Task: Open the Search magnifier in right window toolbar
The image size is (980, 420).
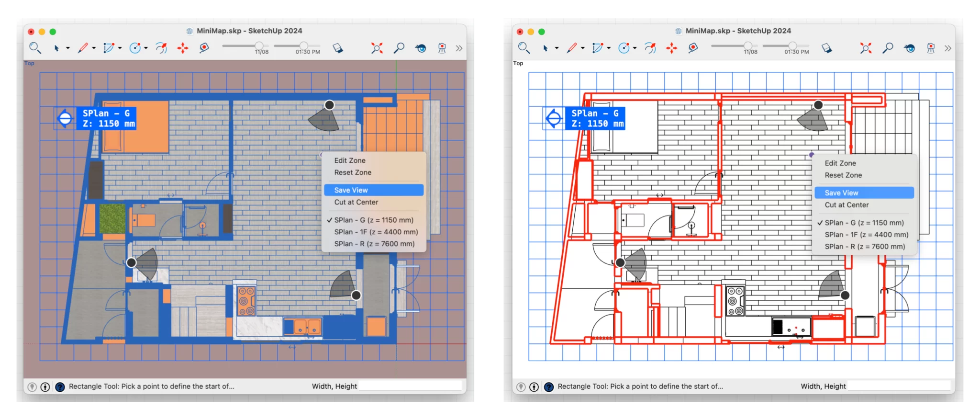Action: point(523,48)
